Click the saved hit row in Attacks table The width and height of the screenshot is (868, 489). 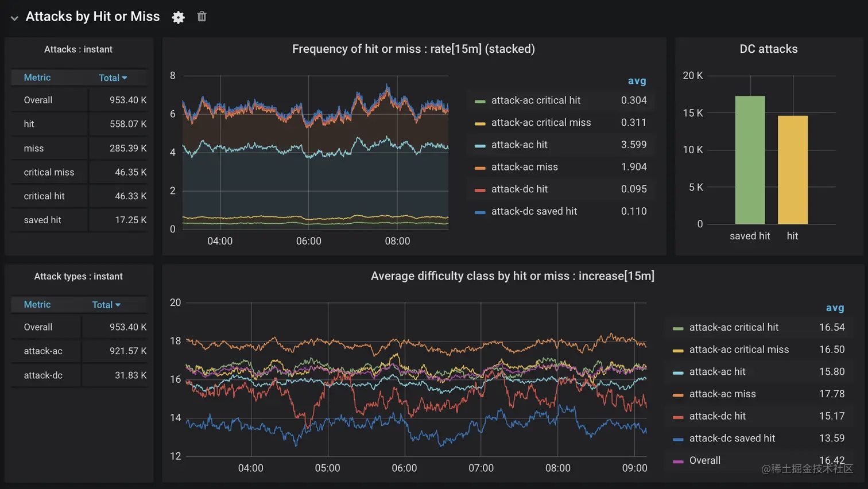[x=79, y=220]
